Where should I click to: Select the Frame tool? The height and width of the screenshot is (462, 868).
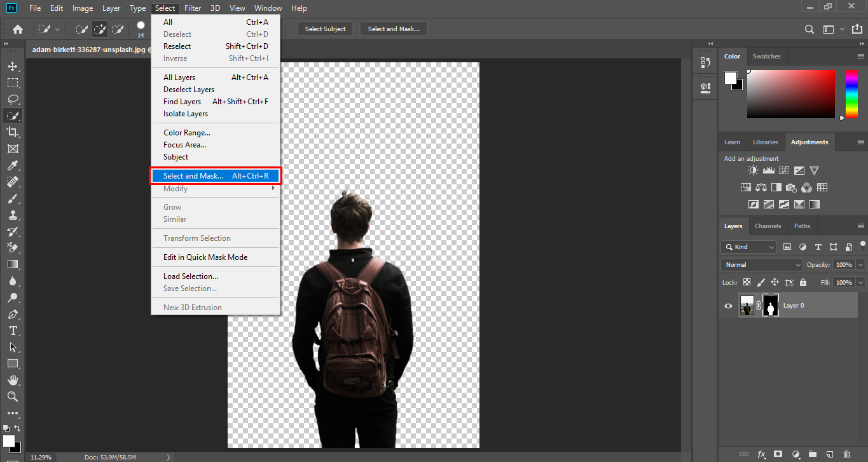click(13, 149)
